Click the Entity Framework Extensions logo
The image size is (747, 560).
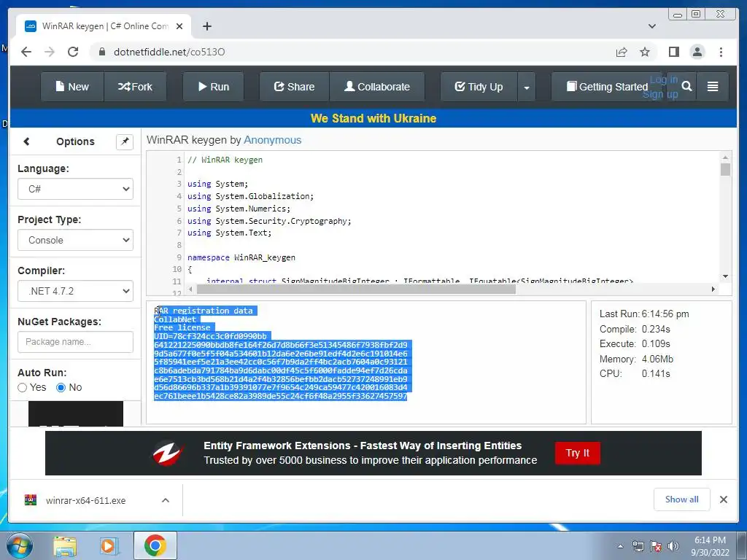coord(167,454)
